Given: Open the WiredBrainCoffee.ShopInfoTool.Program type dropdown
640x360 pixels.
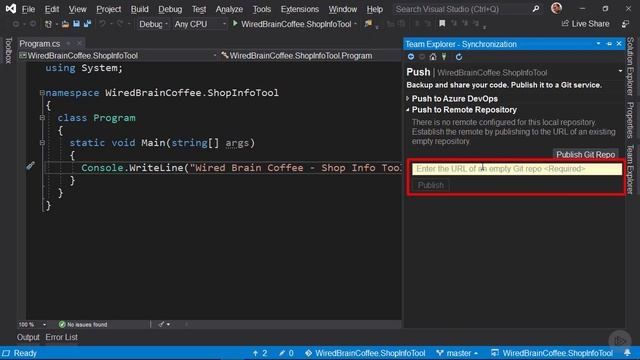Looking at the screenshot, I should [310, 56].
